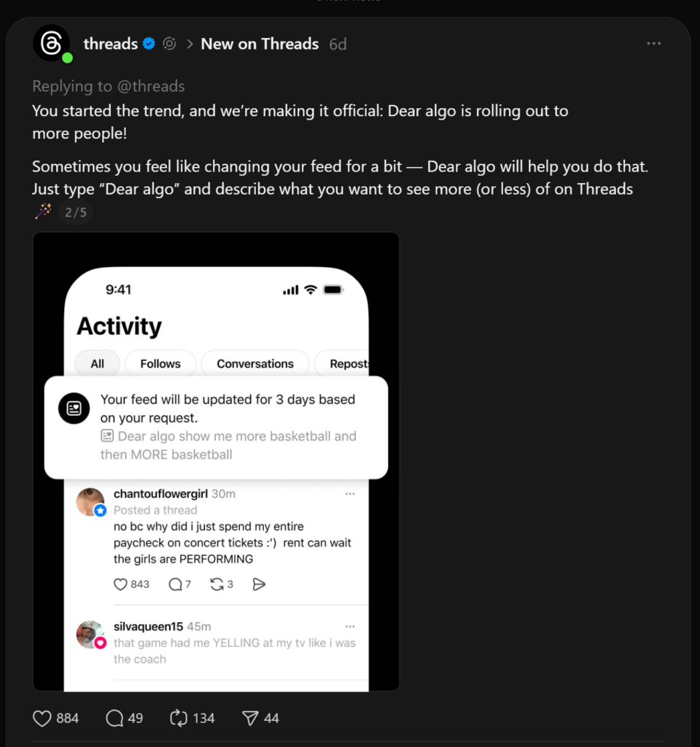This screenshot has height=747, width=700.
Task: Select the Follows tab
Action: (x=160, y=363)
